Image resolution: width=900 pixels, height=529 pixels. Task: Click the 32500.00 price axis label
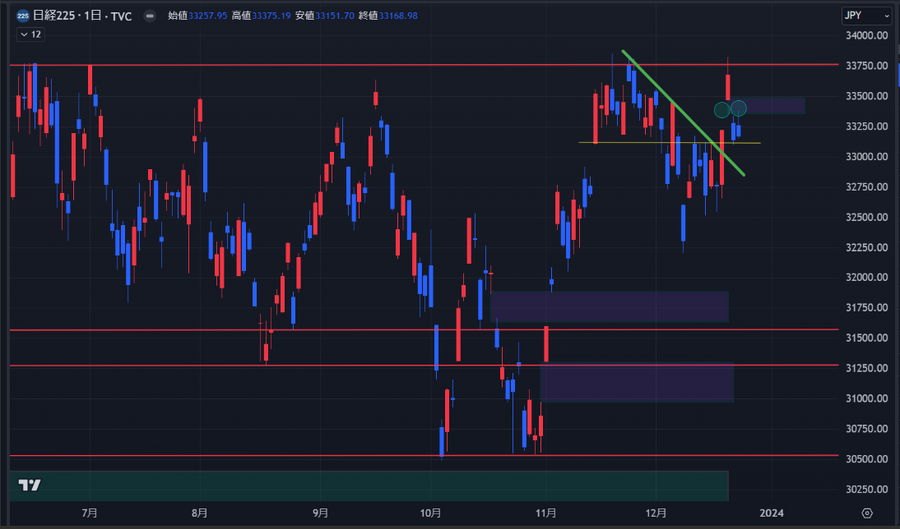pyautogui.click(x=867, y=217)
